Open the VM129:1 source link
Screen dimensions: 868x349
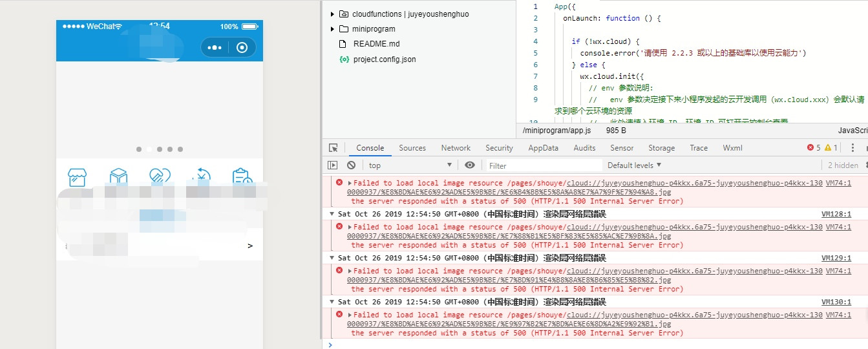[x=836, y=258]
